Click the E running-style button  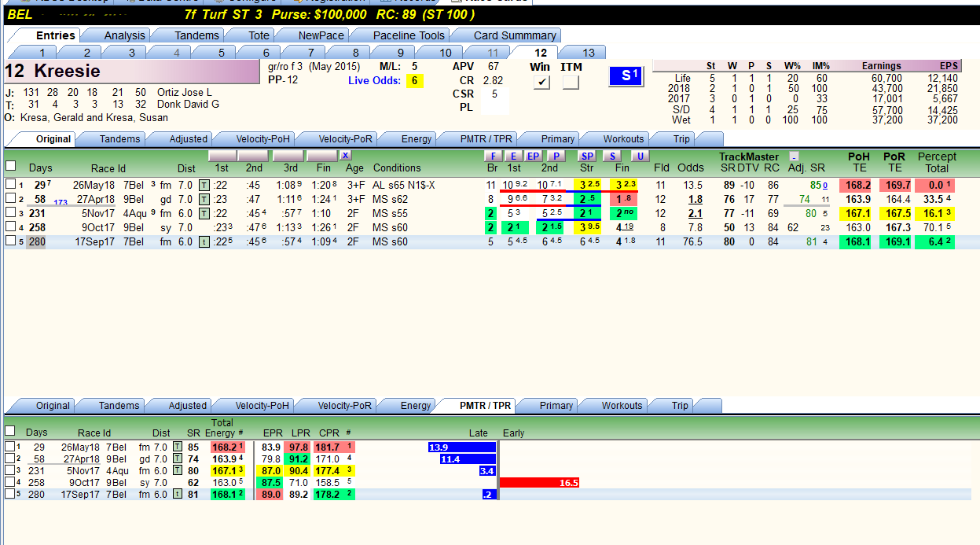512,156
